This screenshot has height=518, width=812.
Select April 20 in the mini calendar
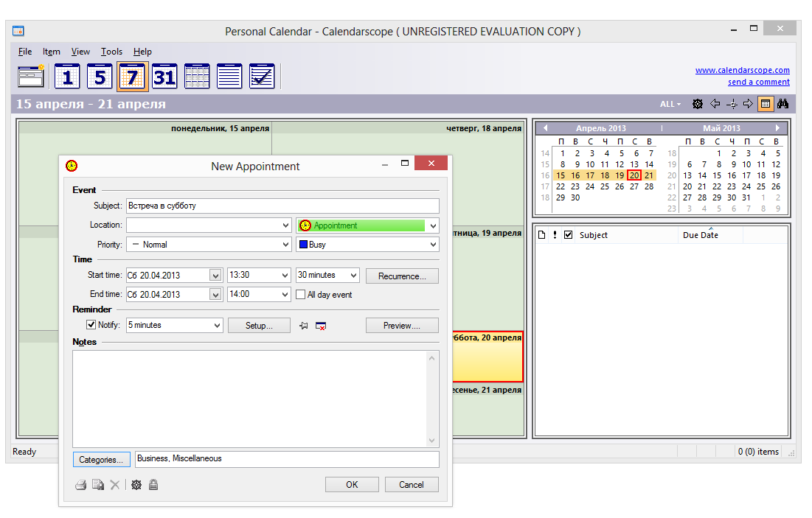(x=634, y=175)
